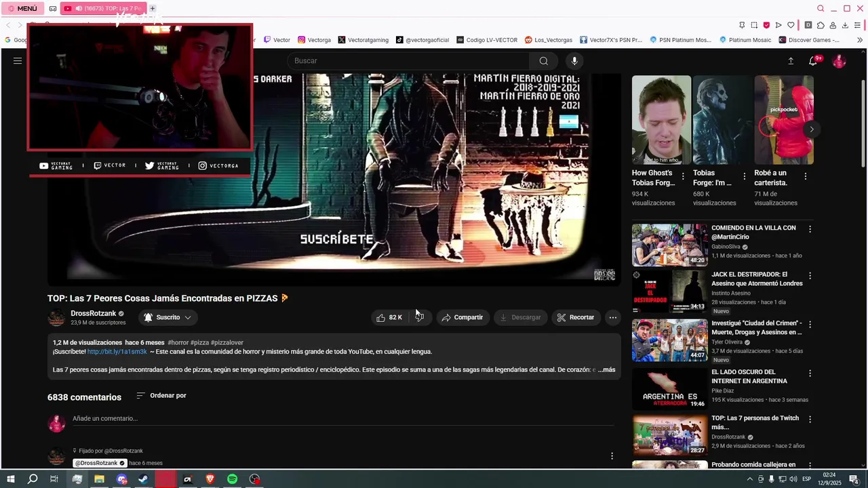Screen dimensions: 868x488
Task: Open the DrossRotzank channel avatar
Action: coord(56,317)
